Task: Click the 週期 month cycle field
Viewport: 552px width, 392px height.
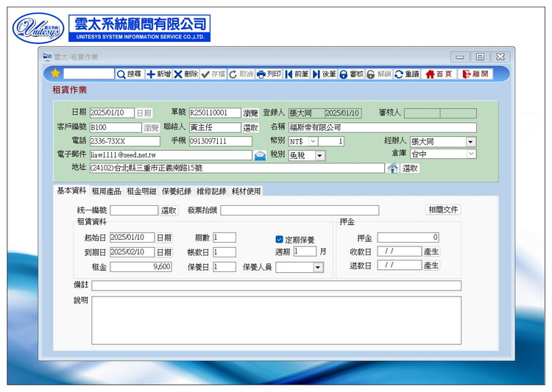Action: 305,251
